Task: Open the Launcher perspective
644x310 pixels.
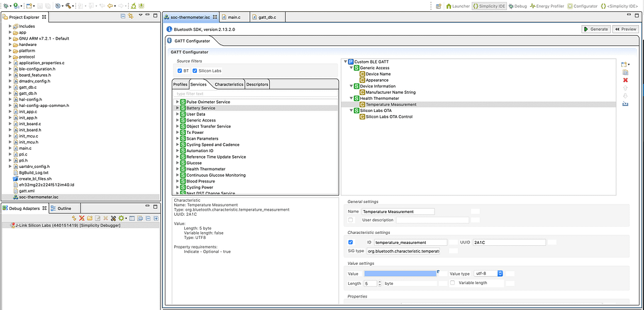Action: click(458, 6)
